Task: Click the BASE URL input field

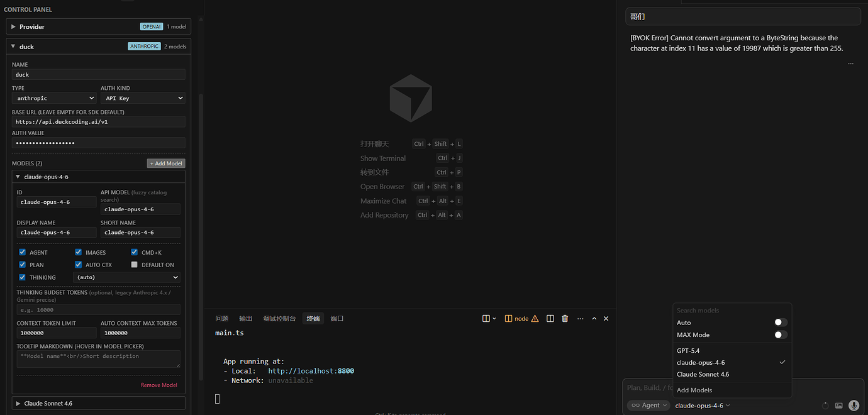Action: point(99,122)
